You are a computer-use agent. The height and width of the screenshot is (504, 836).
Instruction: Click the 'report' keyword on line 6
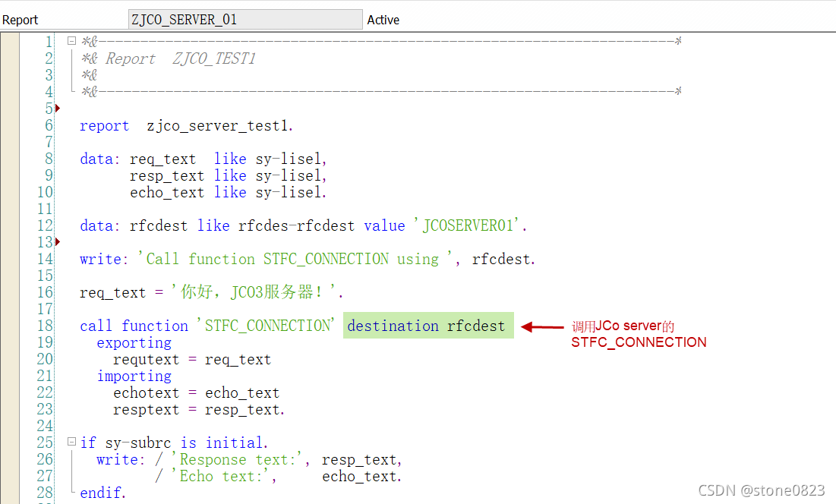[x=105, y=126]
